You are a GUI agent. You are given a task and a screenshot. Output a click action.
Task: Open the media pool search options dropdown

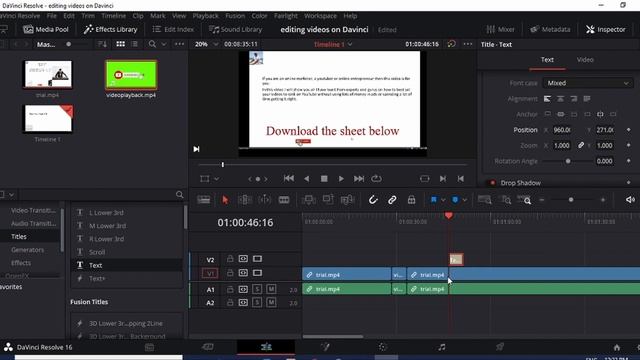pos(164,44)
